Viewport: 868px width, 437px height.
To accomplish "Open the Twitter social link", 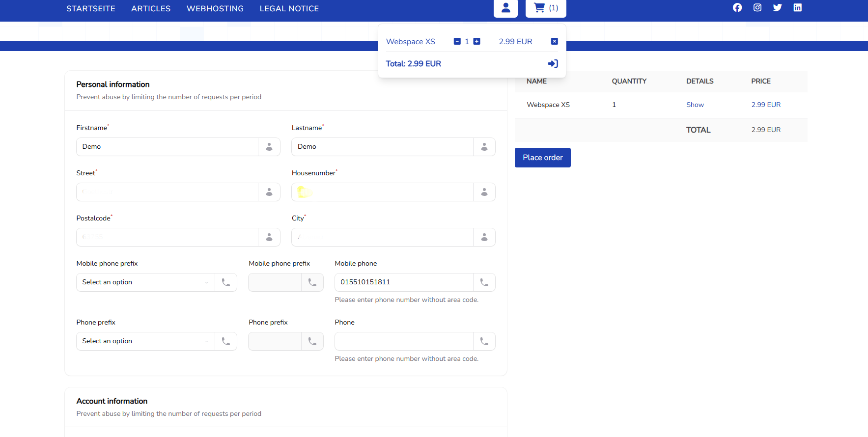I will pos(777,7).
